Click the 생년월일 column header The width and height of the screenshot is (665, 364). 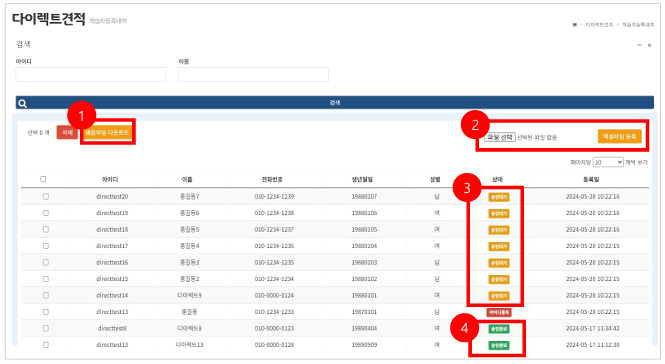[x=362, y=179]
